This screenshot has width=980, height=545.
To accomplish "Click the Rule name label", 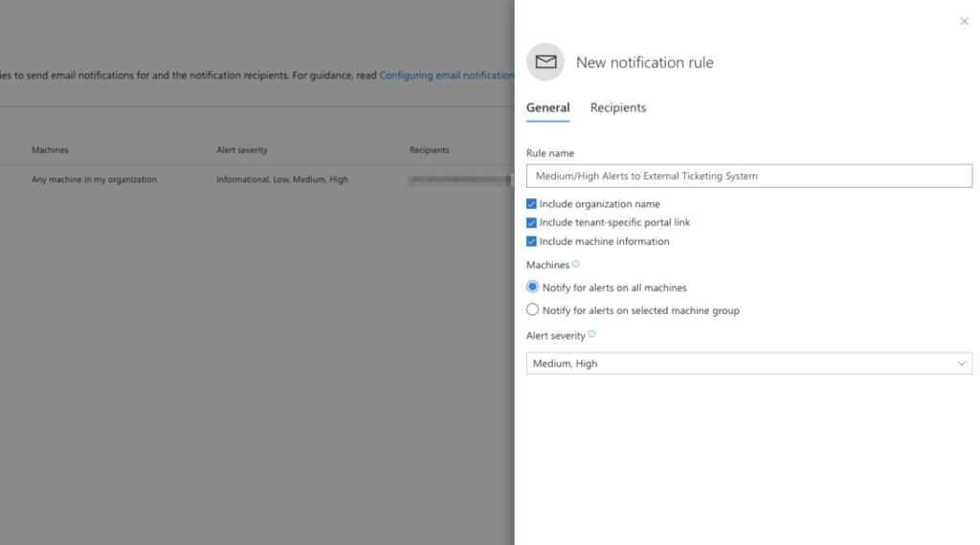I will [550, 153].
